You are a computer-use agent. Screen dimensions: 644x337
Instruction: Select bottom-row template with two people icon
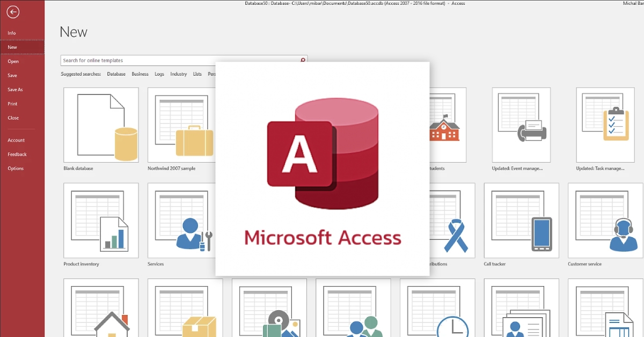point(353,307)
